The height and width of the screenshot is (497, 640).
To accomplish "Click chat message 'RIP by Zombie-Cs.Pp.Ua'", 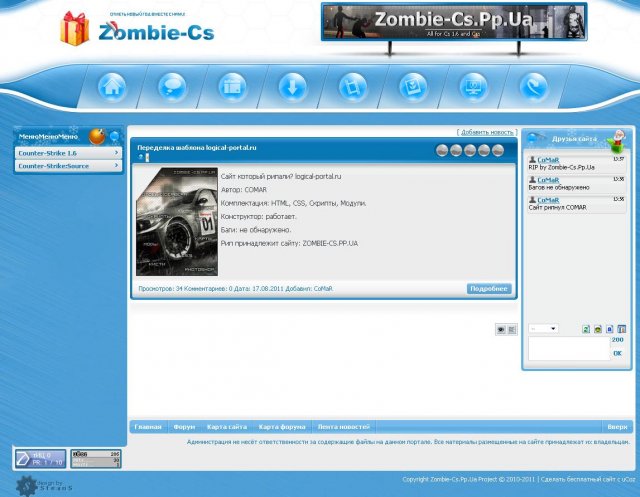I will tap(561, 167).
